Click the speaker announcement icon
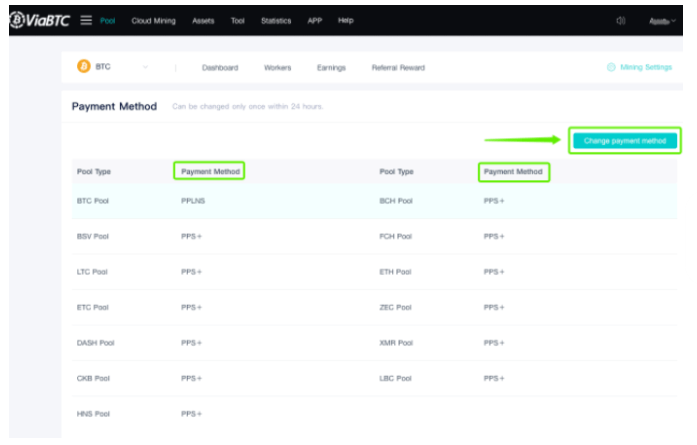Image resolution: width=697 pixels, height=445 pixels. tap(621, 21)
